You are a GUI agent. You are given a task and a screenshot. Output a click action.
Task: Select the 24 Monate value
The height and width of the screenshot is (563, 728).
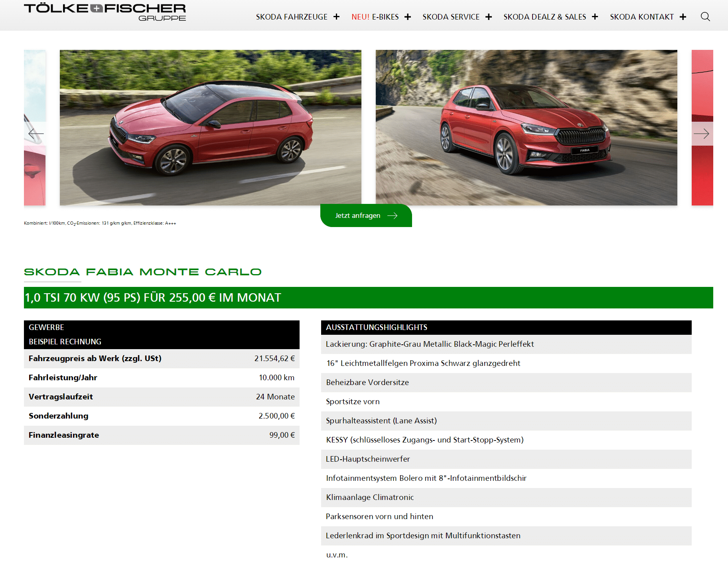point(276,397)
